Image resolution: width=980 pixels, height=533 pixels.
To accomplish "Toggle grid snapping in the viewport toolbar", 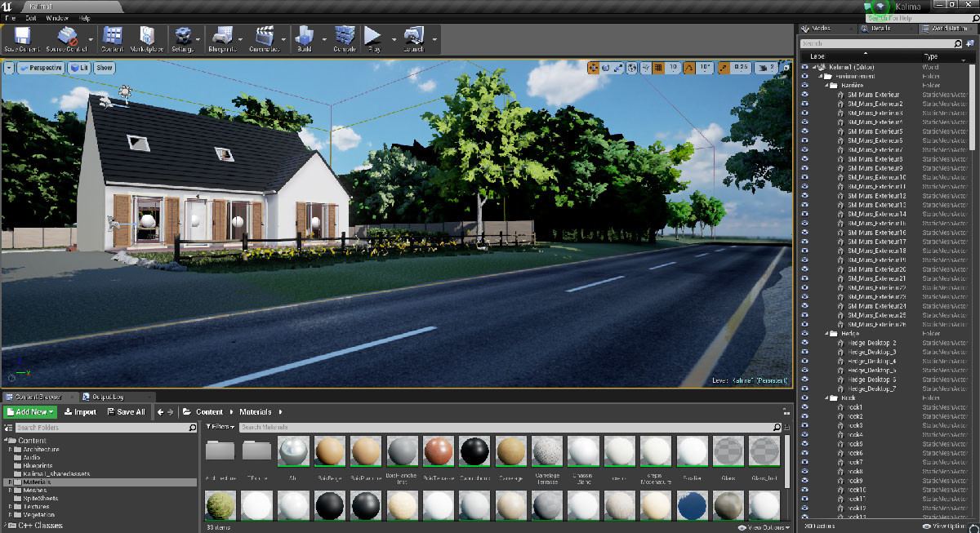I will [657, 68].
